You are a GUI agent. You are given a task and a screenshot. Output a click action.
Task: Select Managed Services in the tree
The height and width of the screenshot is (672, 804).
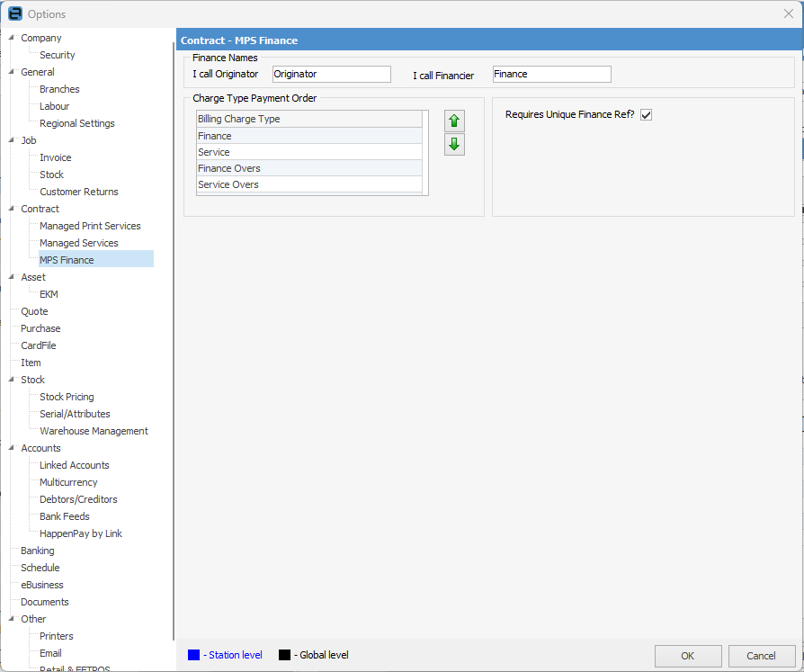point(79,243)
